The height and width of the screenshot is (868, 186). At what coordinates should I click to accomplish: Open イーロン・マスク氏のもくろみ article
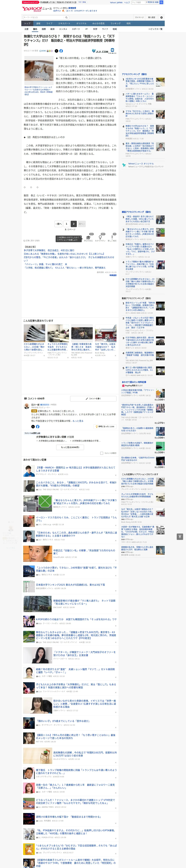click(x=76, y=519)
